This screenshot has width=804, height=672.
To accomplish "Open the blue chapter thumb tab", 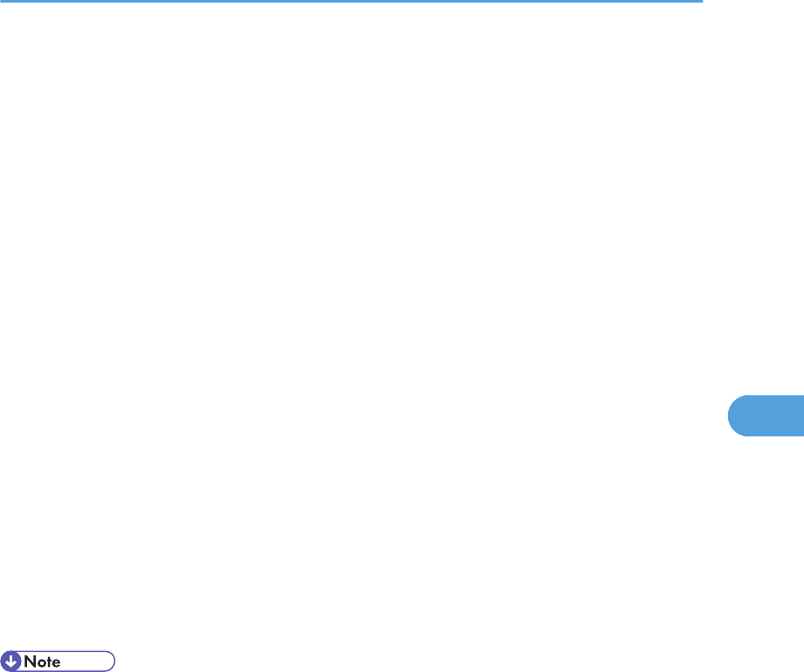I will pyautogui.click(x=766, y=415).
